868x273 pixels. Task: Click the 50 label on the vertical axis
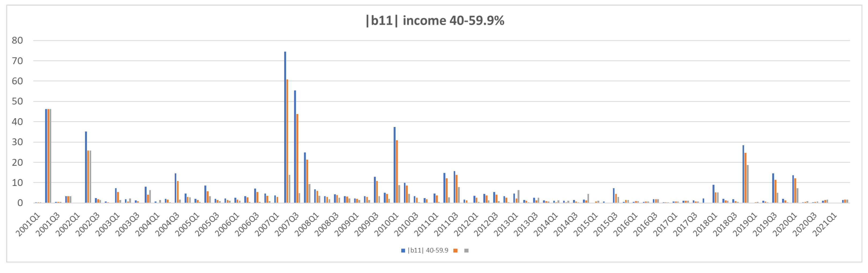click(17, 101)
